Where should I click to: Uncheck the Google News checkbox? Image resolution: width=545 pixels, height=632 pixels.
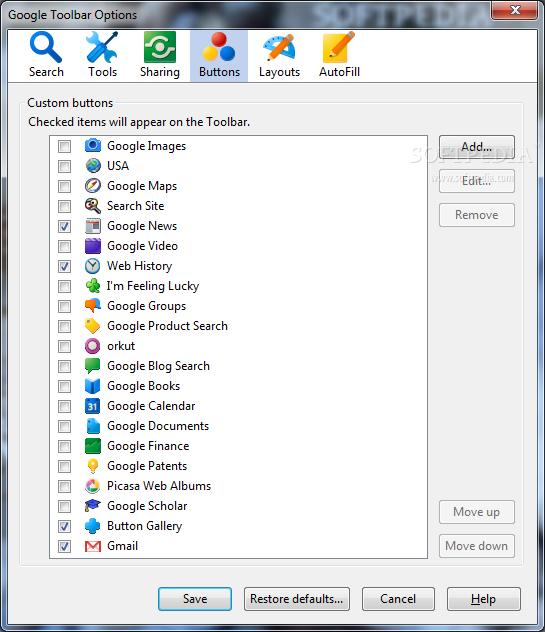click(64, 226)
